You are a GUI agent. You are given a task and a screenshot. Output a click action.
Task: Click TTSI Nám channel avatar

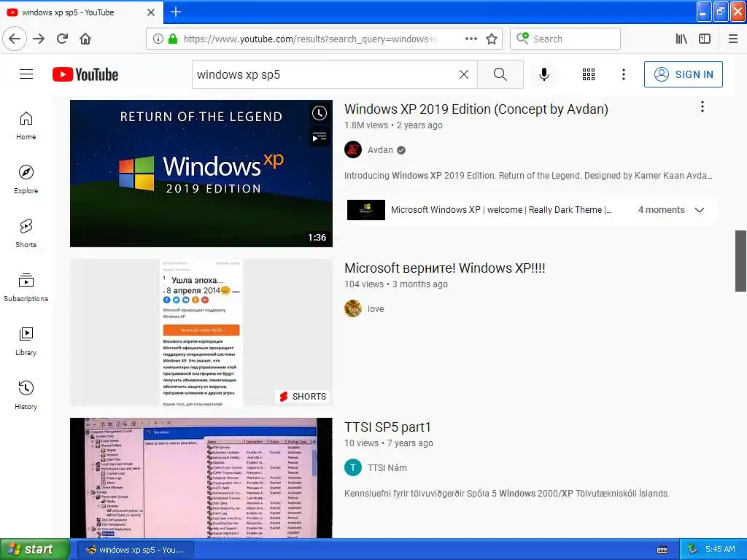pos(353,467)
